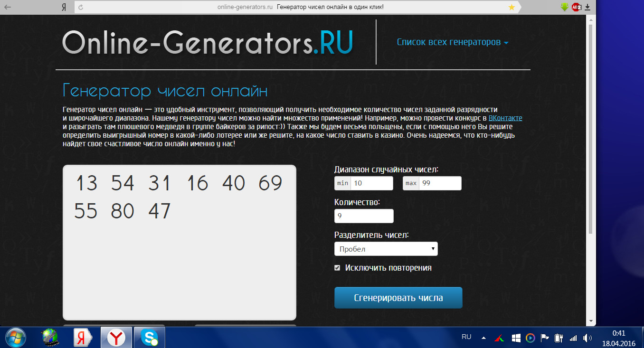Click the min range input field
Viewport: 644px width, 348px height.
tap(371, 183)
